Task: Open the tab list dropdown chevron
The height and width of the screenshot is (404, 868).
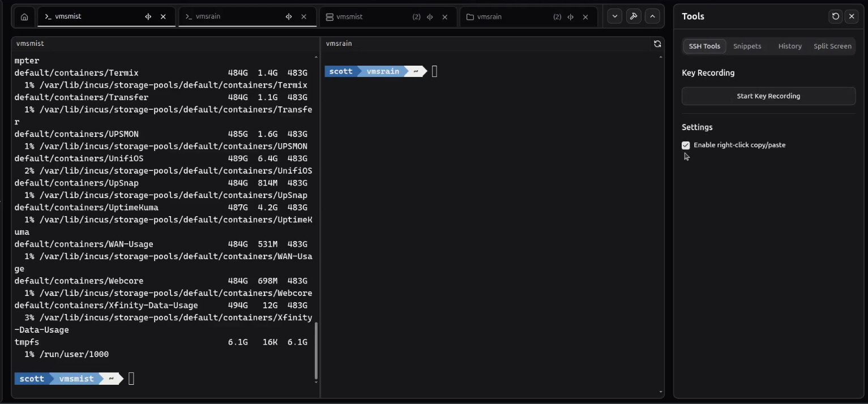Action: [615, 16]
